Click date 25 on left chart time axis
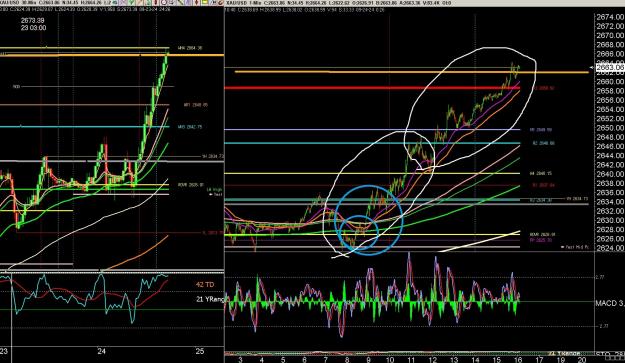This screenshot has height=363, width=625. pos(200,351)
